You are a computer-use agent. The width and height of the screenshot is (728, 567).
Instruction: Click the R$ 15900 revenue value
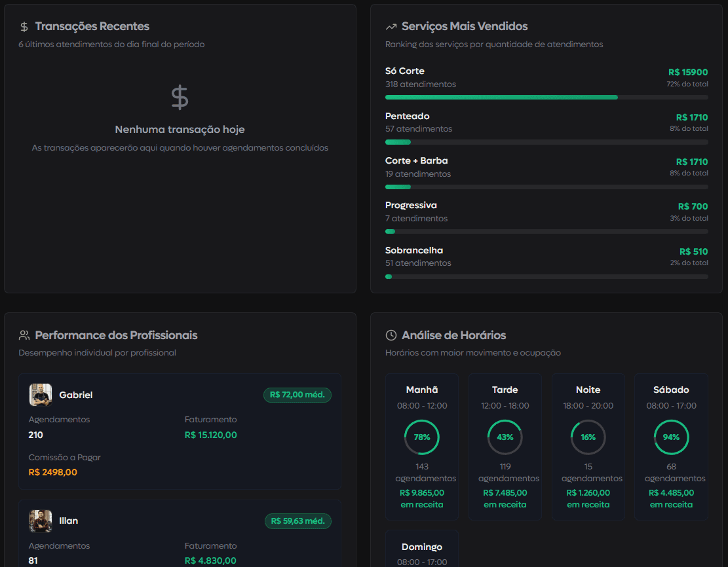[688, 73]
